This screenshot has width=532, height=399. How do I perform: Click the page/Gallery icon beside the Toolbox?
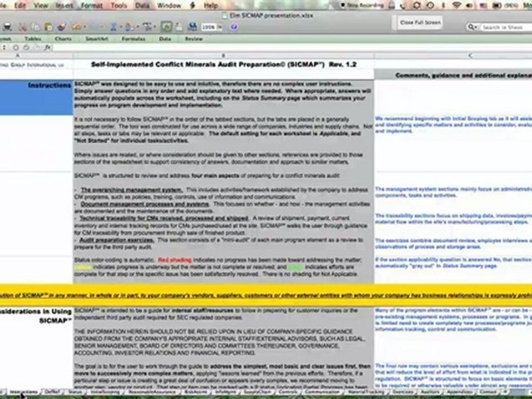179,27
